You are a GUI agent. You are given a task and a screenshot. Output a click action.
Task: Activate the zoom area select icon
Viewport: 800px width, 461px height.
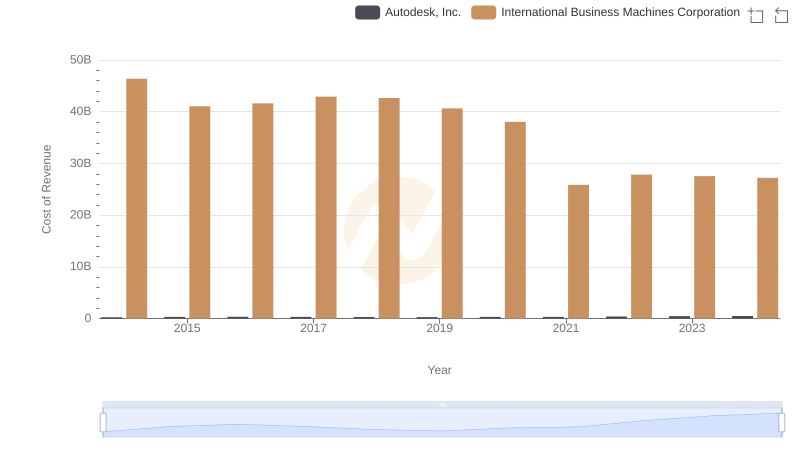coord(756,15)
